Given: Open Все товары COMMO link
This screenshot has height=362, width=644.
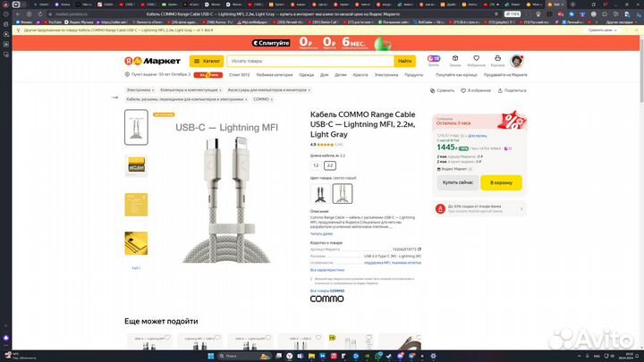Looking at the screenshot, I should tap(327, 290).
